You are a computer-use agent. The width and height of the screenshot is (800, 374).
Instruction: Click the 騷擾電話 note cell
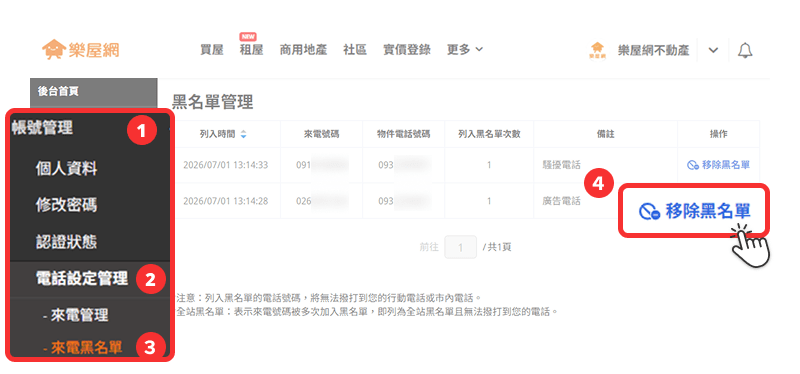point(561,165)
